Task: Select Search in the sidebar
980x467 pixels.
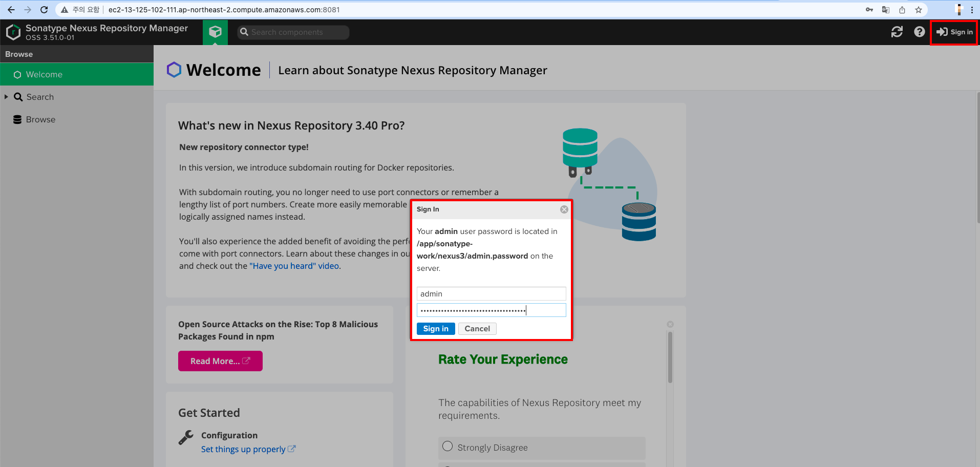Action: (40, 97)
